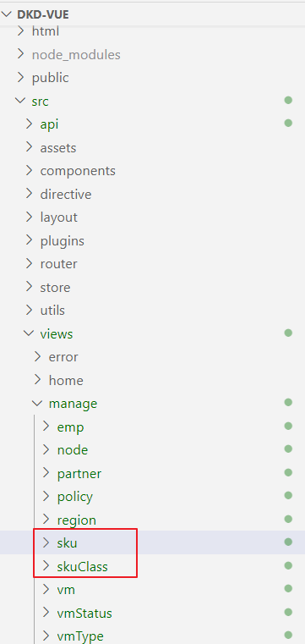305x644 pixels.
Task: Click the green modified dot beside sku
Action: point(288,542)
